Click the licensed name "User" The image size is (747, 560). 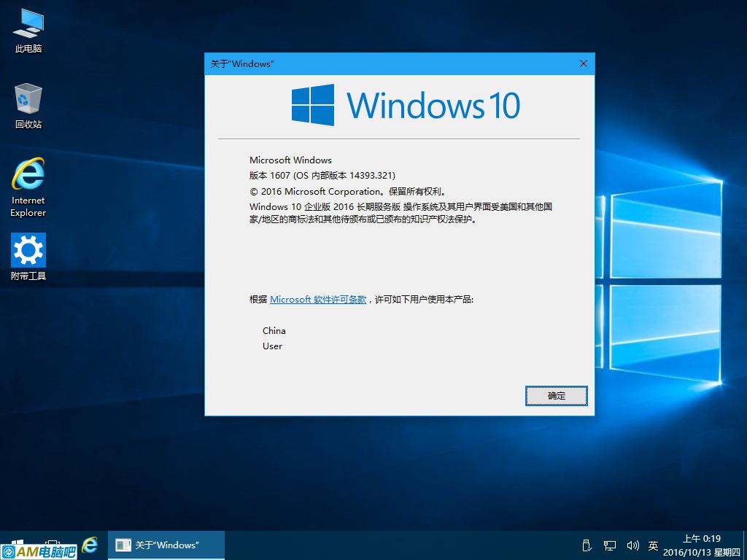(272, 346)
